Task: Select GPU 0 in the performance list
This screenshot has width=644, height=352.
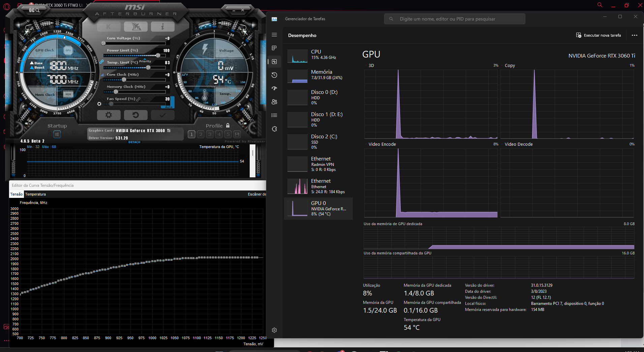Action: [x=318, y=208]
